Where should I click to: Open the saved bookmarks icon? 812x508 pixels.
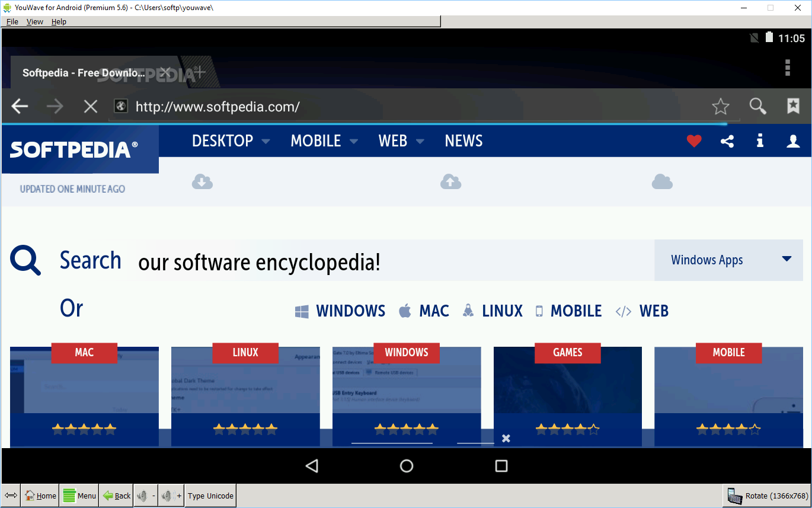point(793,106)
